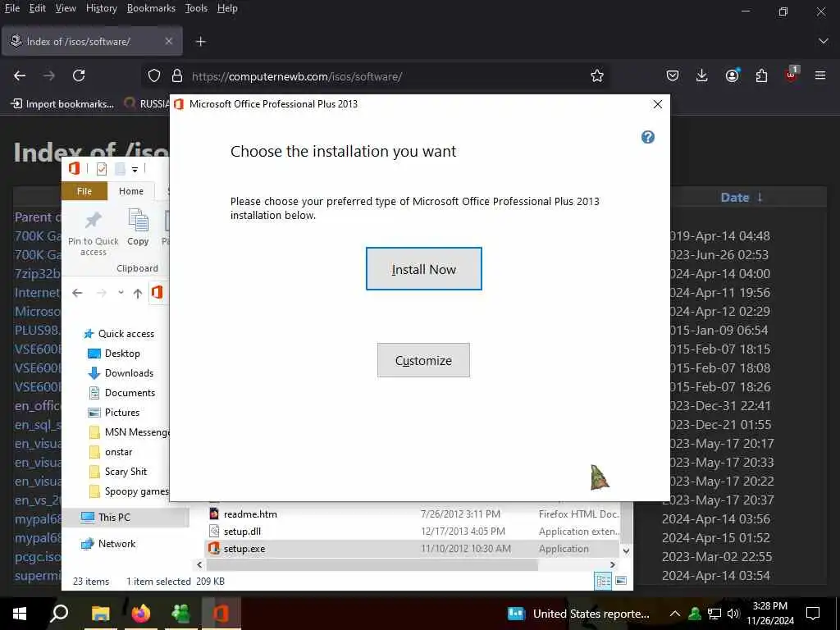The width and height of the screenshot is (840, 630).
Task: Go back in Firefox
Action: [20, 76]
